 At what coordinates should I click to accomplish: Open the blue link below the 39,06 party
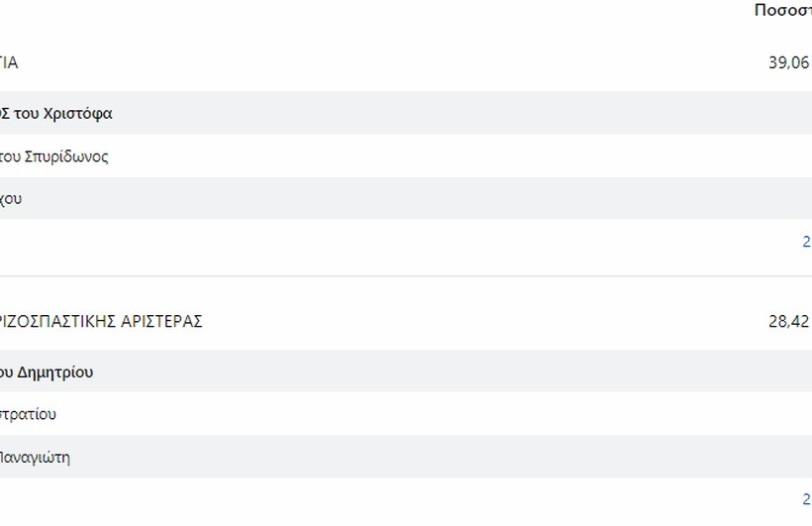(806, 242)
